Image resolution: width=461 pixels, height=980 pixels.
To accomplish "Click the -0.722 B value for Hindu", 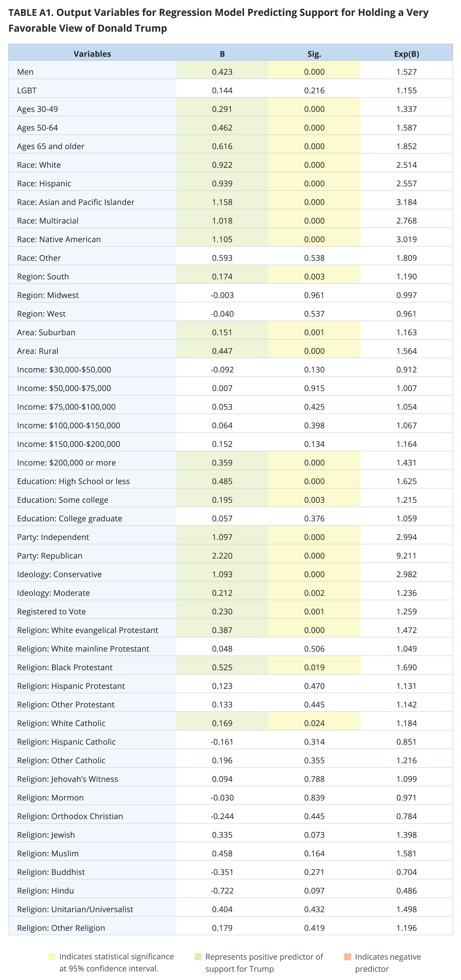I will point(222,891).
